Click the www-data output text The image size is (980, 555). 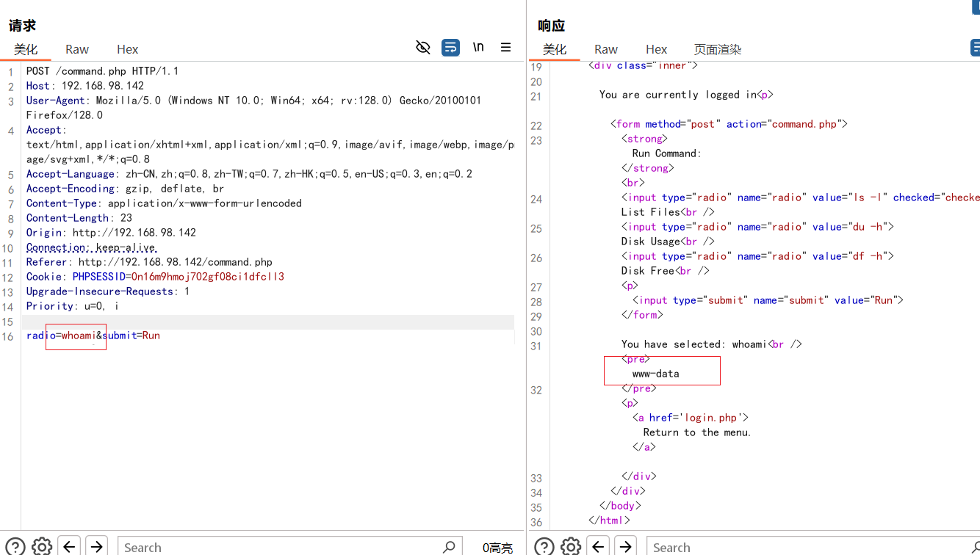pos(655,374)
